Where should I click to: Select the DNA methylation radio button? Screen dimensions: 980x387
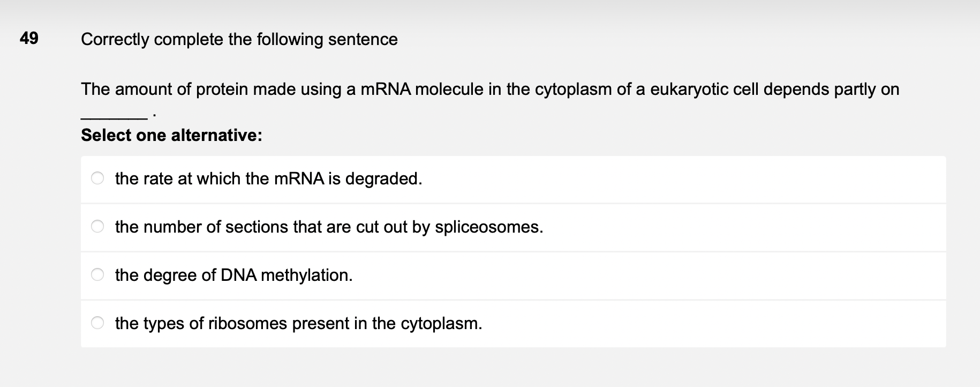click(97, 275)
